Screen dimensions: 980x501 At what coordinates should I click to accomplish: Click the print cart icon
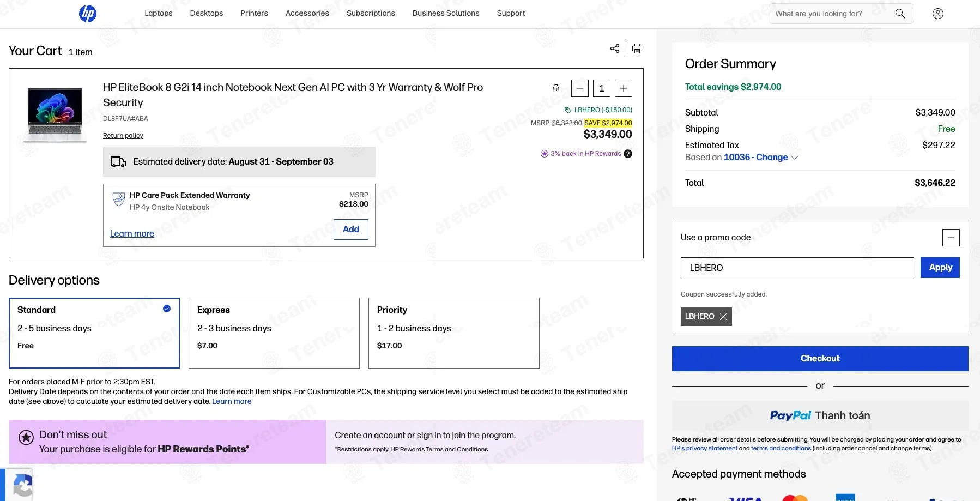pyautogui.click(x=637, y=49)
